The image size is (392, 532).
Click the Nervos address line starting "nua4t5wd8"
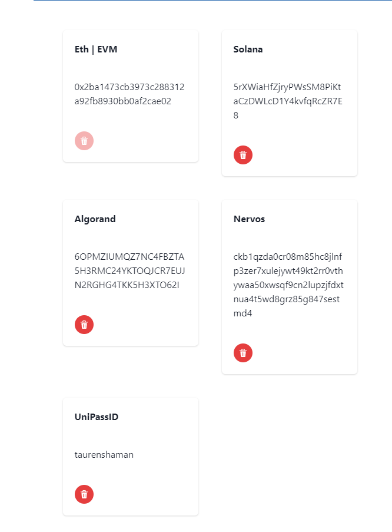point(287,299)
